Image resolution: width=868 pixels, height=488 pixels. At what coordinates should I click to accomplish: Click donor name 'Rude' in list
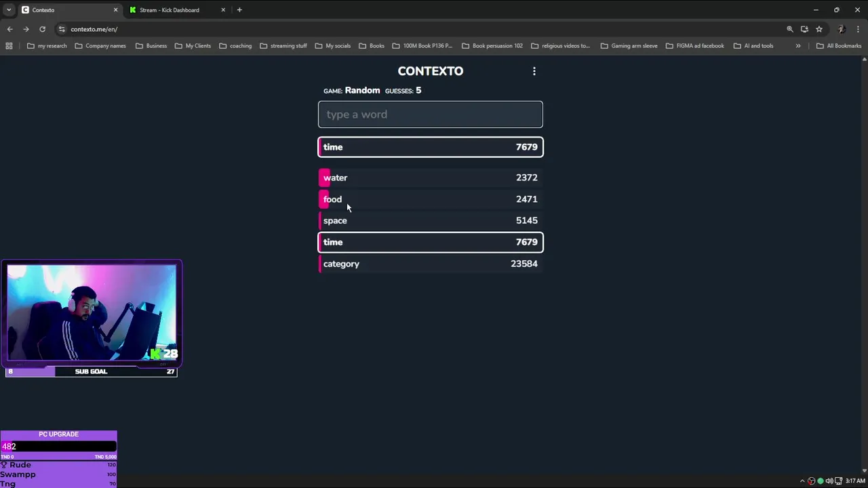click(20, 465)
